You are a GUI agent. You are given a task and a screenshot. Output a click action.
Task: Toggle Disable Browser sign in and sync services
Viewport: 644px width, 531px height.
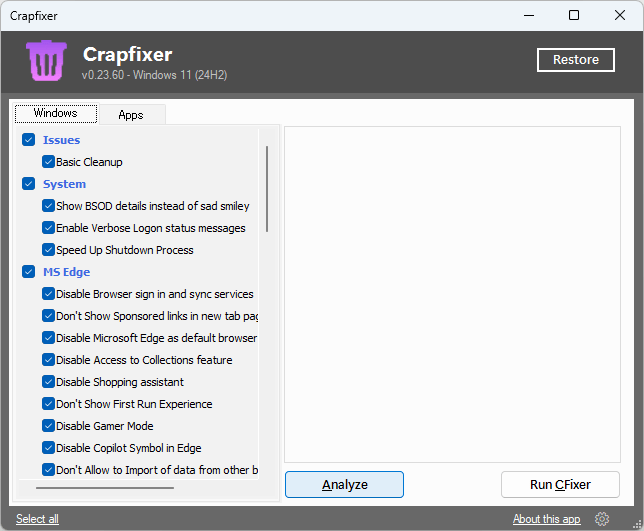click(48, 294)
